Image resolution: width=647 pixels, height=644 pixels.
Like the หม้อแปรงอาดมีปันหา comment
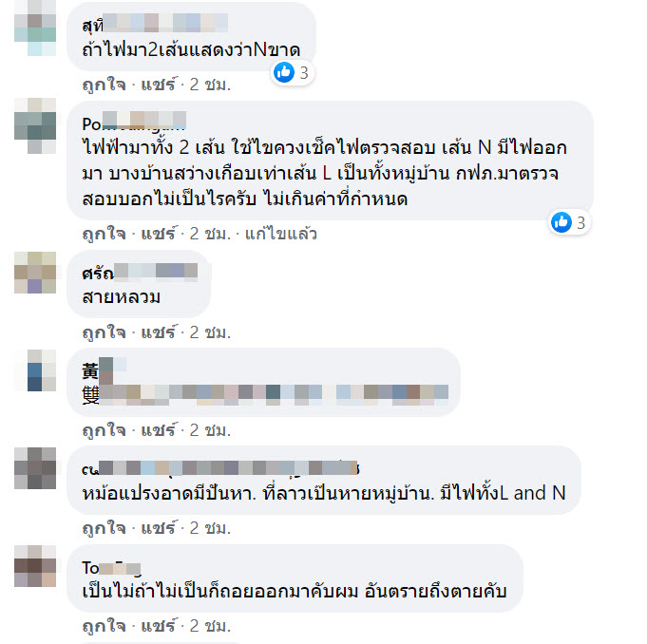point(104,528)
